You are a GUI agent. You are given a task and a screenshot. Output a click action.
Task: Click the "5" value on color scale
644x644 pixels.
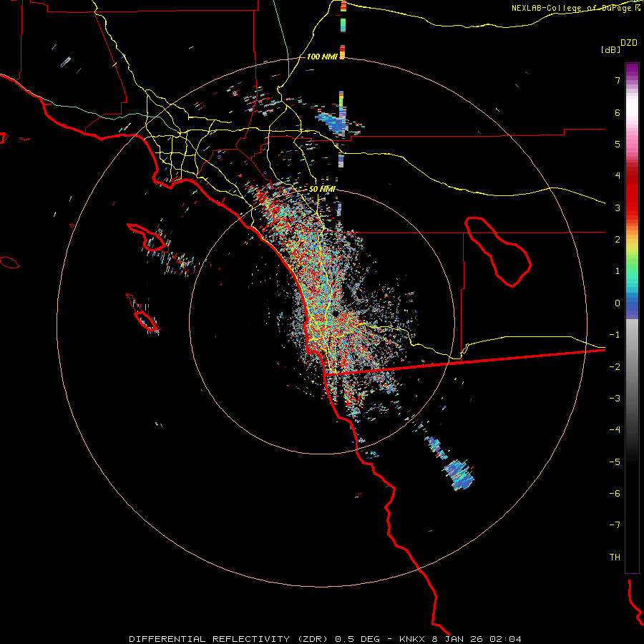[618, 144]
